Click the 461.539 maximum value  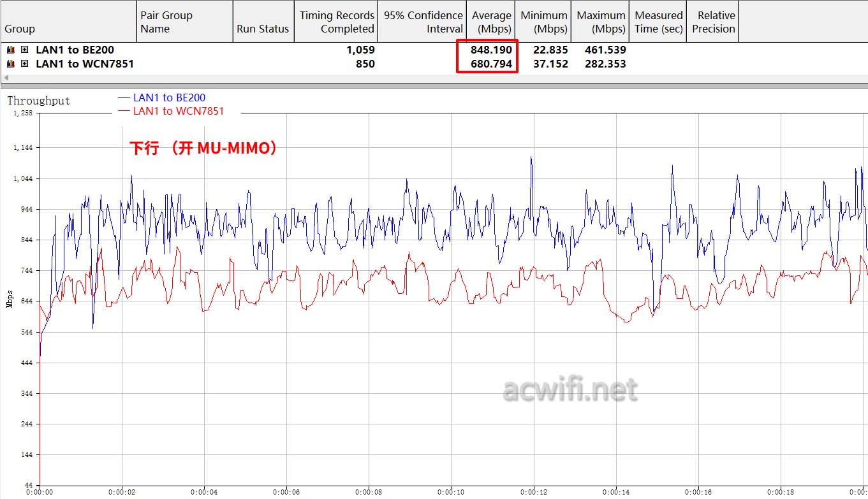pos(605,50)
